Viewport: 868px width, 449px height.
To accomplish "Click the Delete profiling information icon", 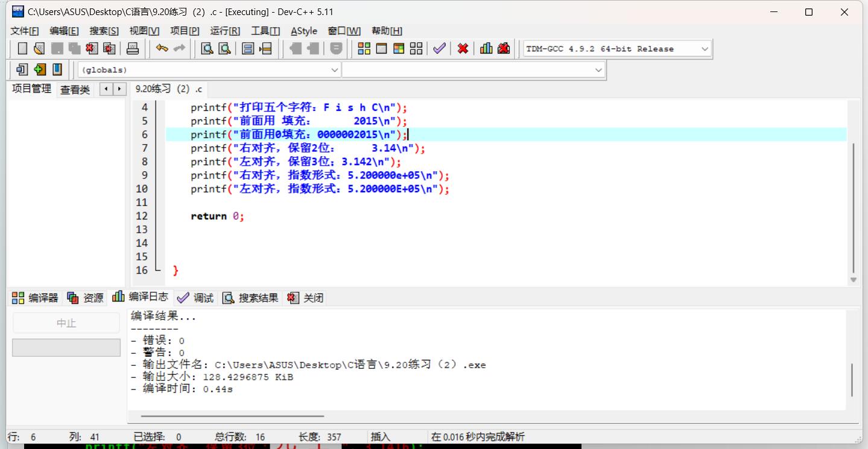I will 504,49.
